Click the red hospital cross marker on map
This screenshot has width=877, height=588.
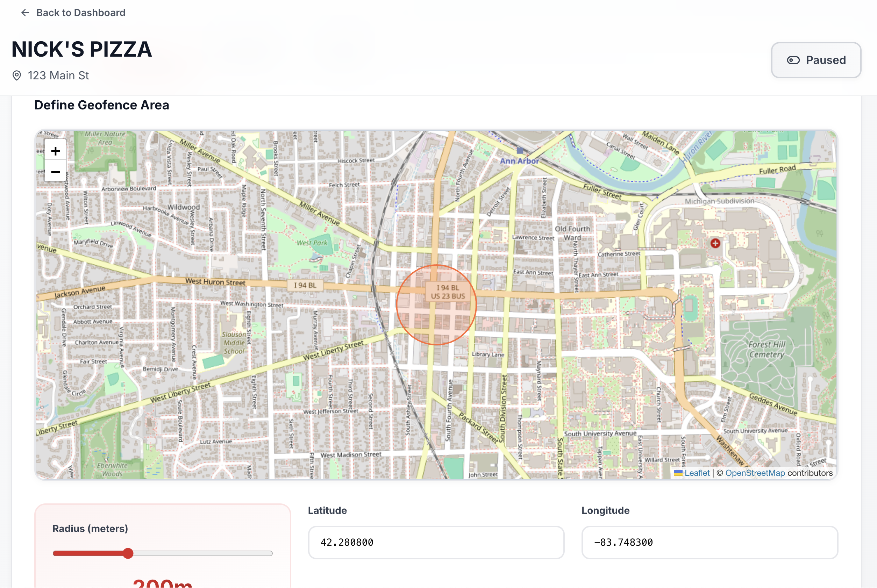coord(715,243)
